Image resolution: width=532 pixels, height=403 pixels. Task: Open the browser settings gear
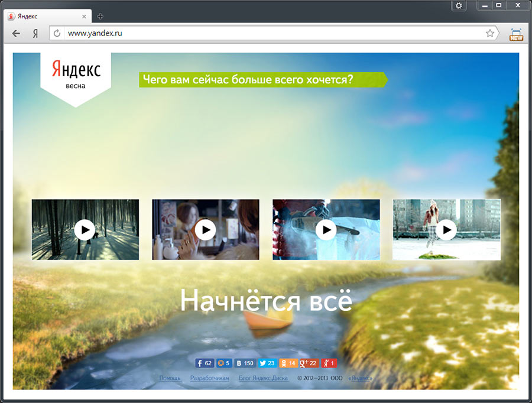(459, 5)
